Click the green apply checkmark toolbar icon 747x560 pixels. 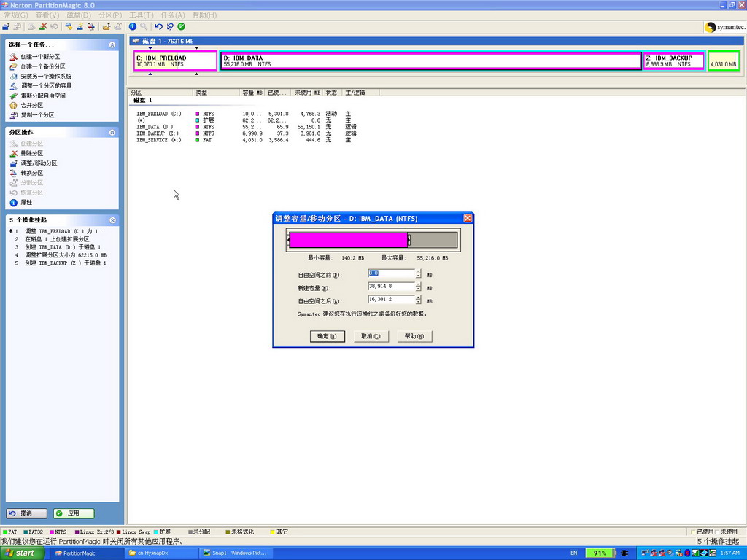pos(181,26)
